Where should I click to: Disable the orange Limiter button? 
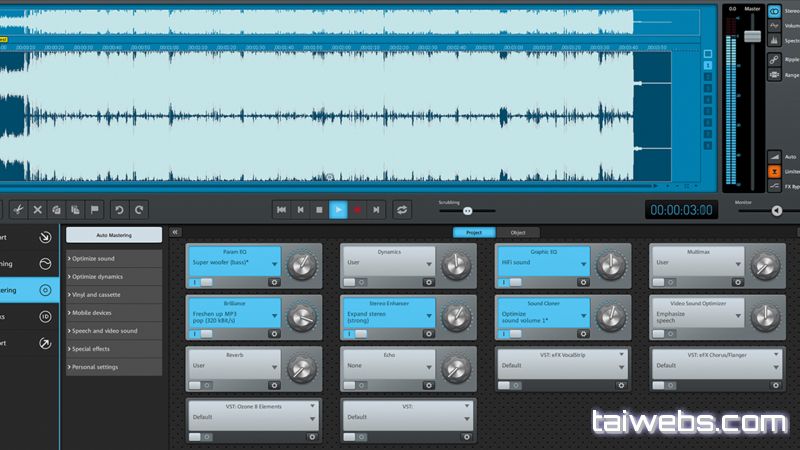click(x=775, y=172)
